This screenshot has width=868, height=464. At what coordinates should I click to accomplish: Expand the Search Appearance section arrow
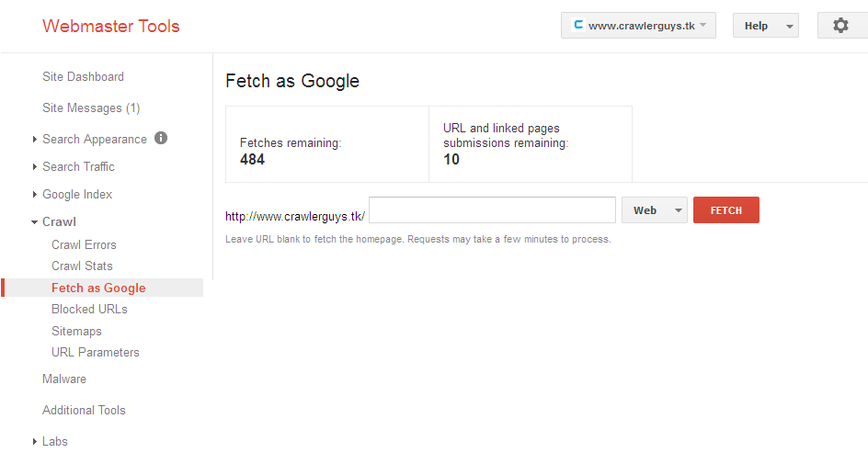(x=34, y=140)
